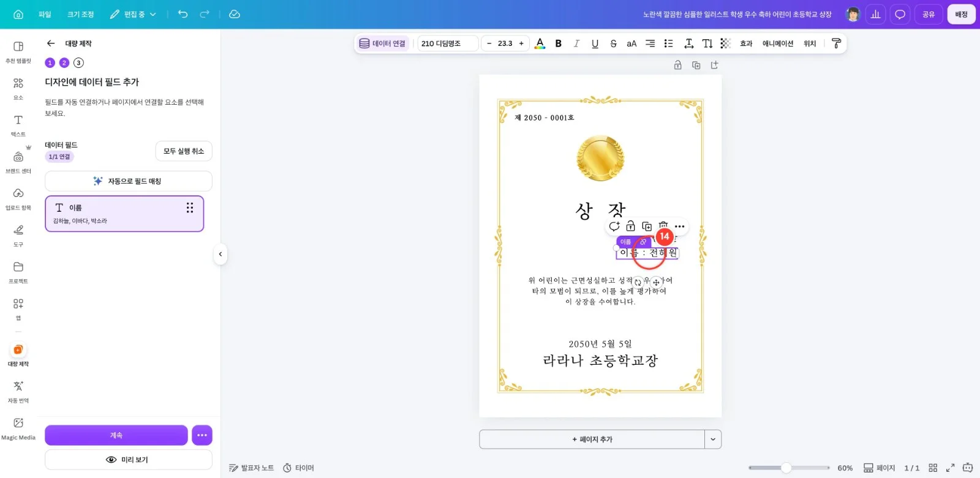The width and height of the screenshot is (980, 478).
Task: Open 자동 번역 in the sidebar
Action: coord(18,391)
